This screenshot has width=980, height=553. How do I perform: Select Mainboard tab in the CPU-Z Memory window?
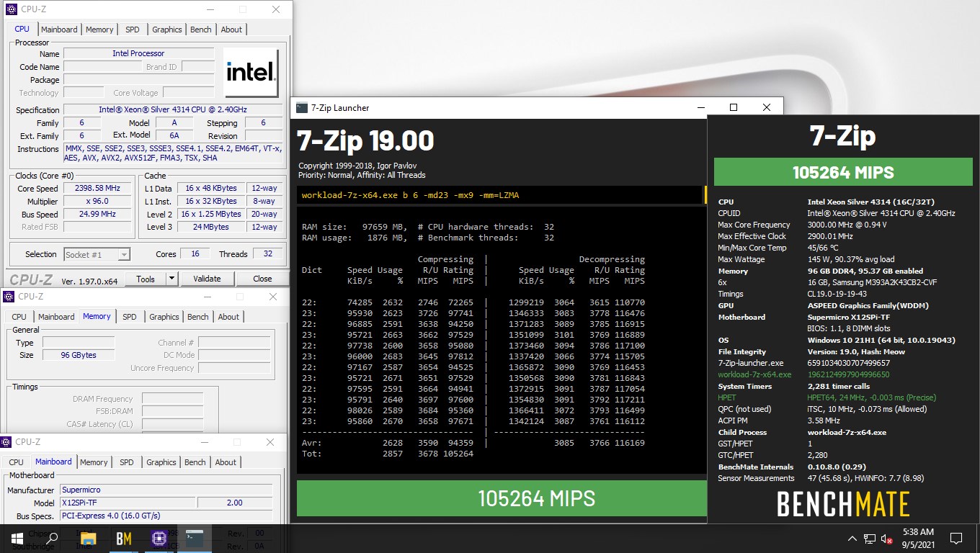[x=56, y=317]
